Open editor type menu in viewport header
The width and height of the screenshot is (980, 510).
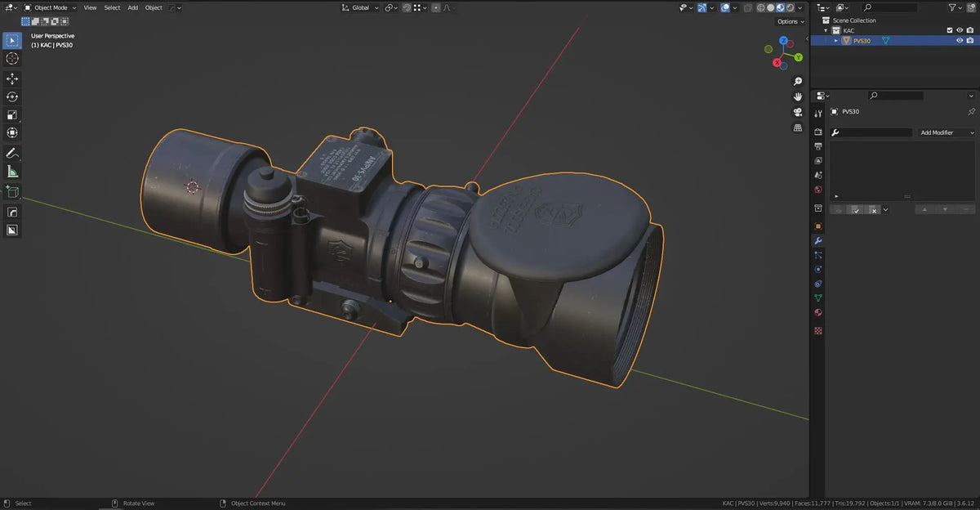point(11,7)
